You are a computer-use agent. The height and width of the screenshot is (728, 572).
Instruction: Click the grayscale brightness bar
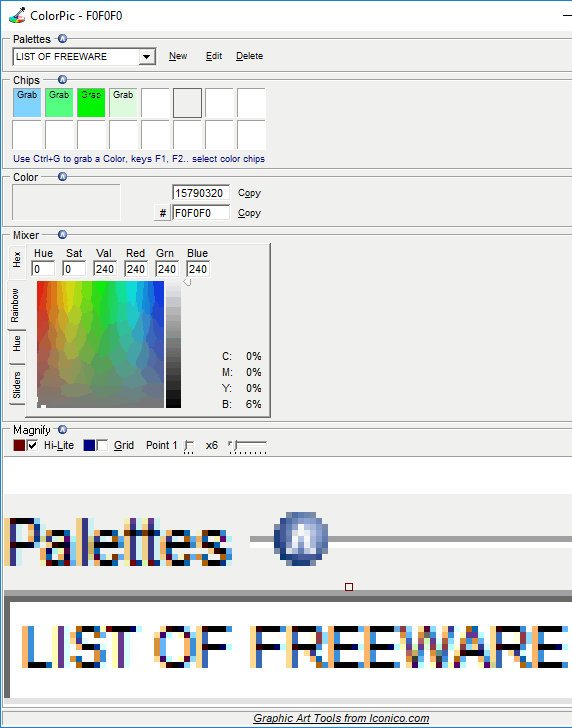173,344
